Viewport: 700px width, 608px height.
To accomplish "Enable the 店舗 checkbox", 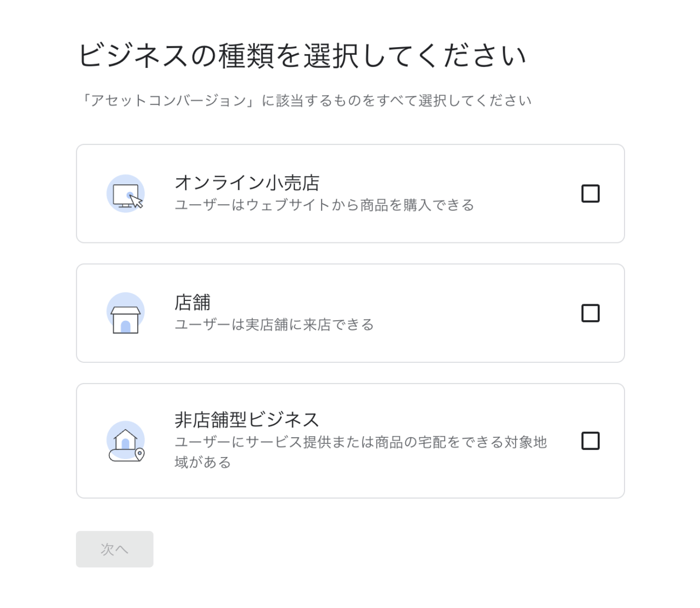I will pos(591,313).
